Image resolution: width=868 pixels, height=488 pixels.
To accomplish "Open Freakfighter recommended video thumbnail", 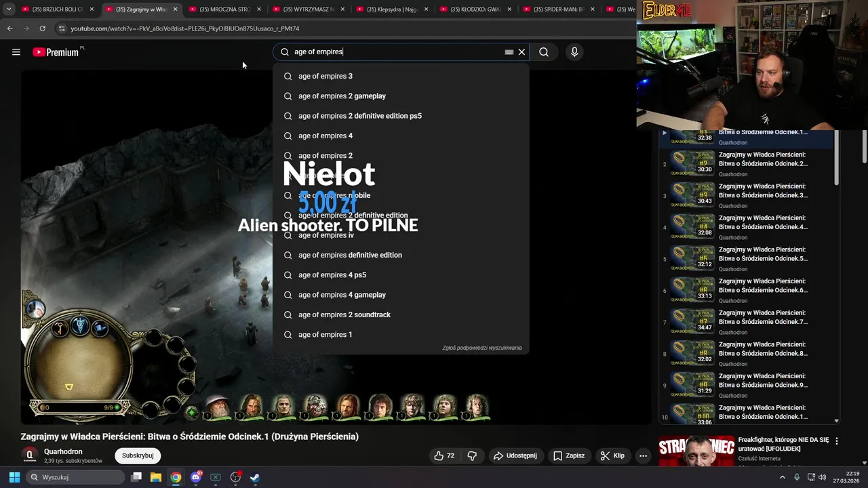I will coord(696,451).
